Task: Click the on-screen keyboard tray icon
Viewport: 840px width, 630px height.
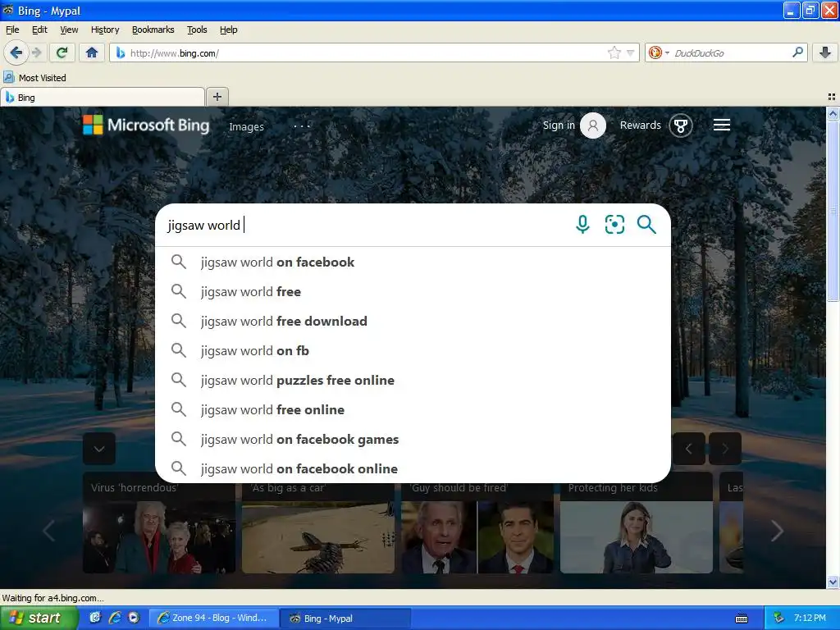Action: (742, 619)
